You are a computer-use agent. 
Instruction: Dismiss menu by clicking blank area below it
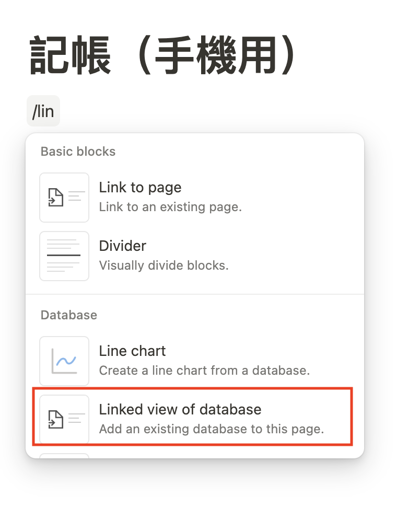(209, 486)
